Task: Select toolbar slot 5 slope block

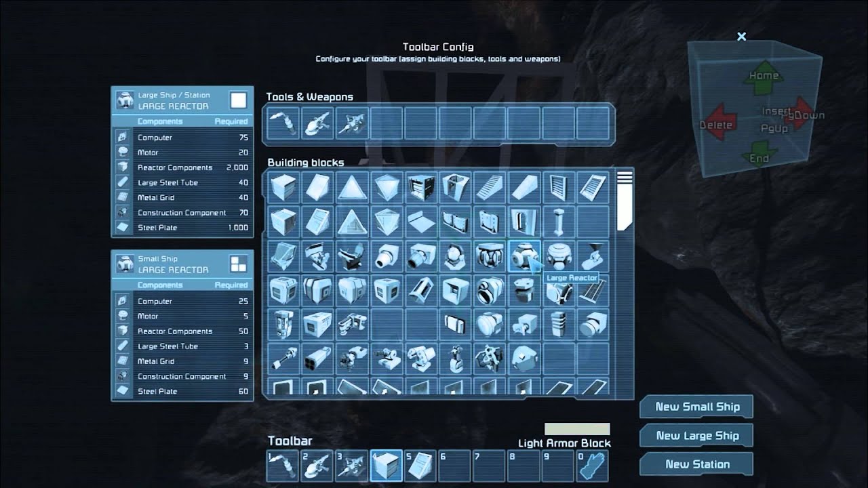Action: pyautogui.click(x=421, y=466)
